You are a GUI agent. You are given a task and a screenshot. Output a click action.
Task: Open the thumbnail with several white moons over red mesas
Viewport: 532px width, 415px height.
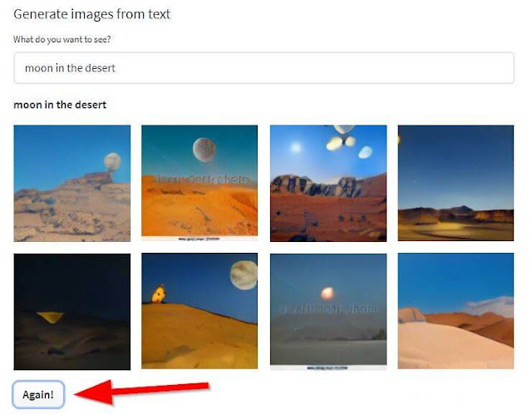point(328,183)
